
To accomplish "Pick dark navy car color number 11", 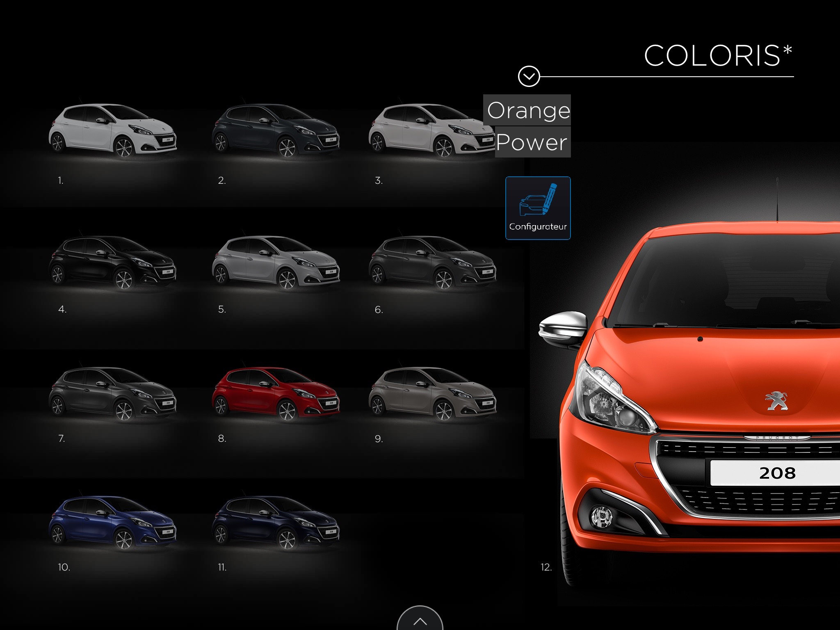I will tap(276, 522).
